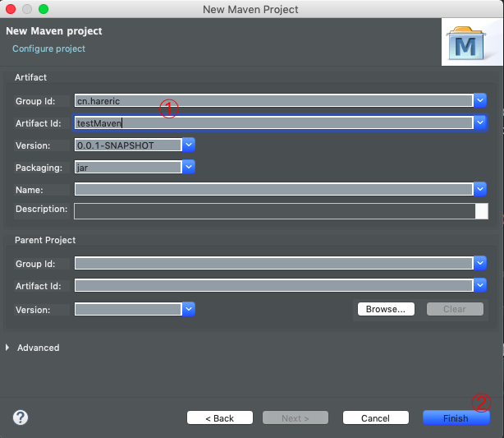504x438 pixels.
Task: Click the Packaging: label
Action: (39, 168)
